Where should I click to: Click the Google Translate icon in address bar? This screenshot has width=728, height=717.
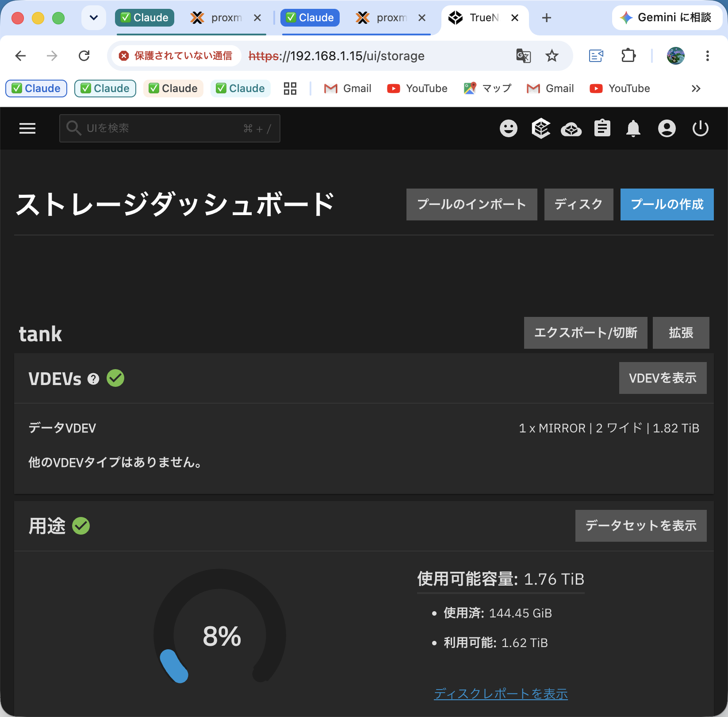point(524,56)
